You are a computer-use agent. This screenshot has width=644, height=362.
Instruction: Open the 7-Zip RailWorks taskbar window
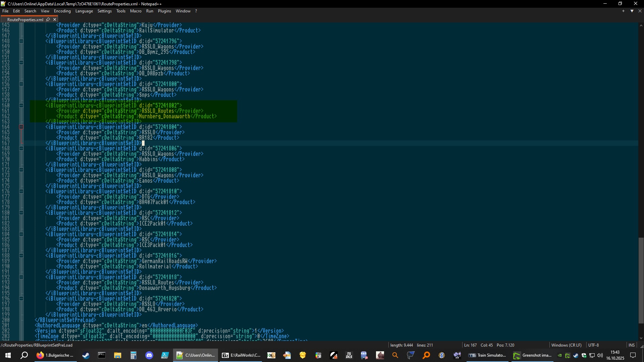pyautogui.click(x=241, y=355)
